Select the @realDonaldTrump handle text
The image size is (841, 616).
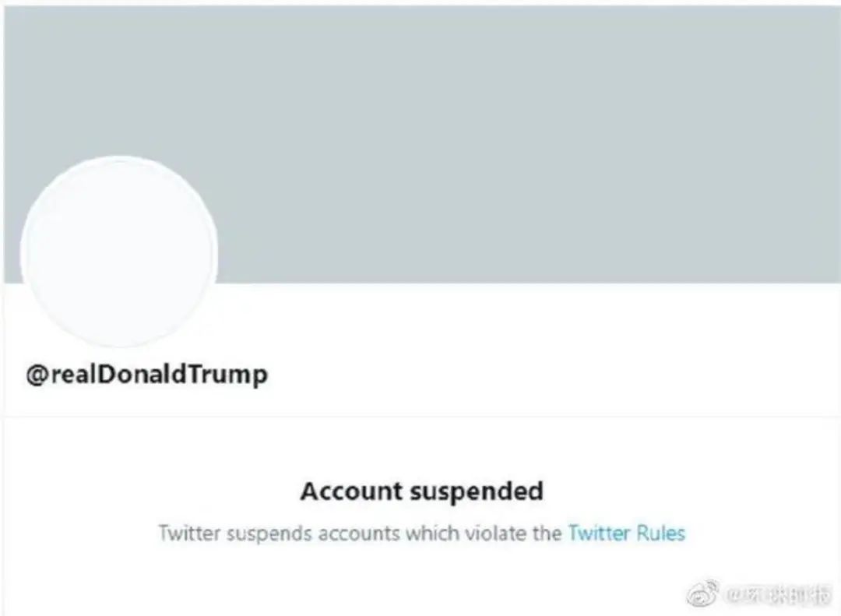point(147,375)
